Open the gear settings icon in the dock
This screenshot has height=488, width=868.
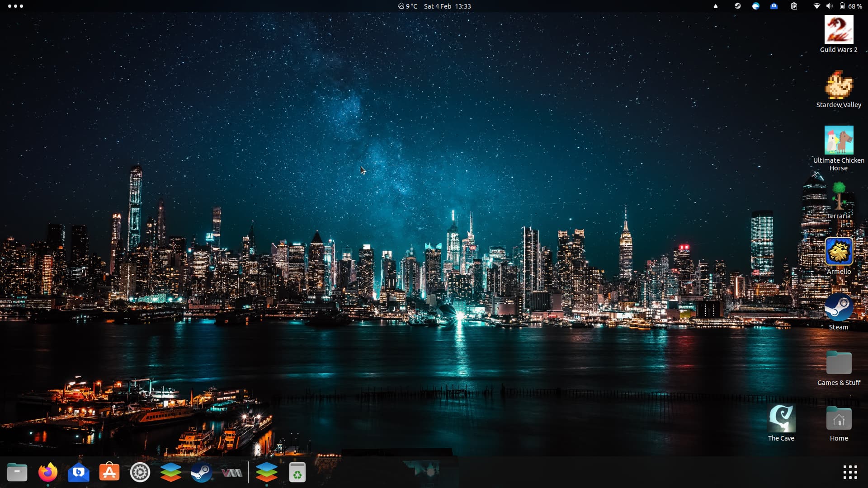[x=140, y=473]
